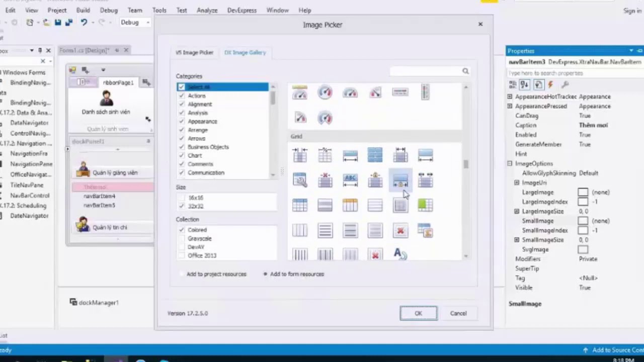Pick the grid icon with the wrench

(300, 180)
